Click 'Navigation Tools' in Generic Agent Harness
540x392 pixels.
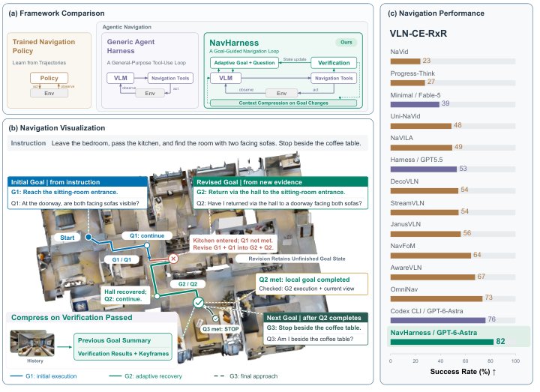(170, 78)
